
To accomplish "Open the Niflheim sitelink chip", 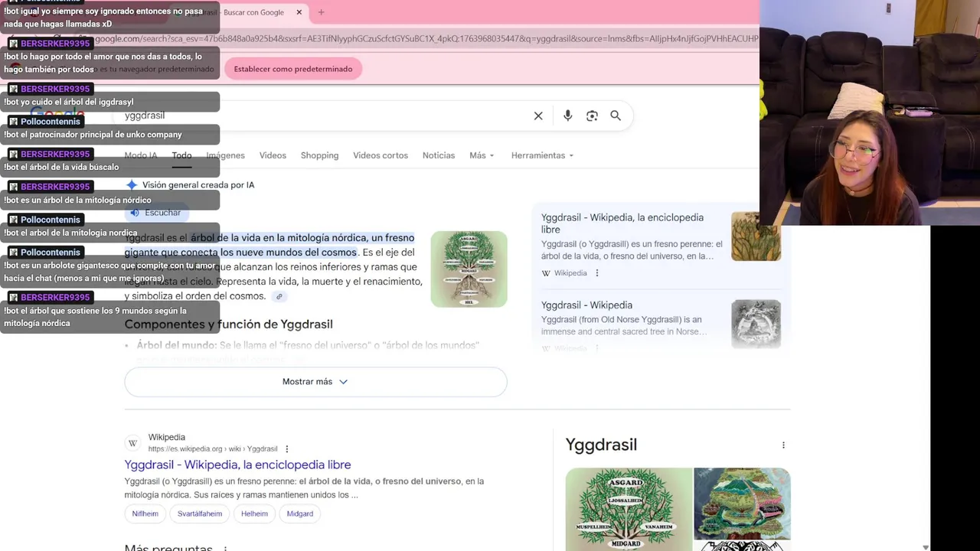I will coord(145,514).
